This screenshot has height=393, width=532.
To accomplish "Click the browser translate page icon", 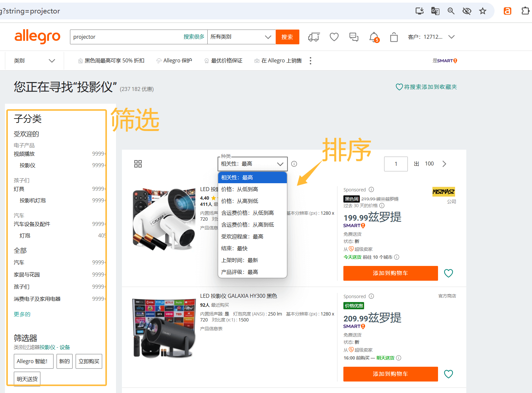I will 435,11.
